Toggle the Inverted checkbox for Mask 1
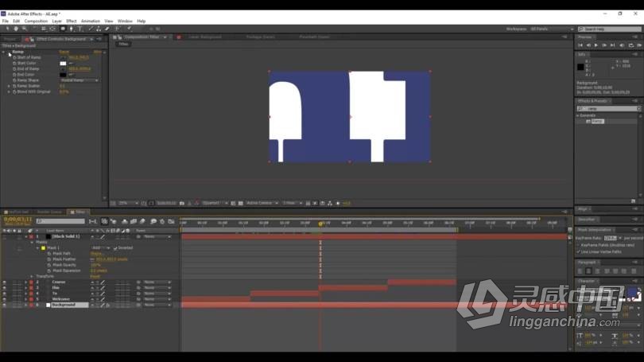The image size is (644, 362). pos(114,247)
